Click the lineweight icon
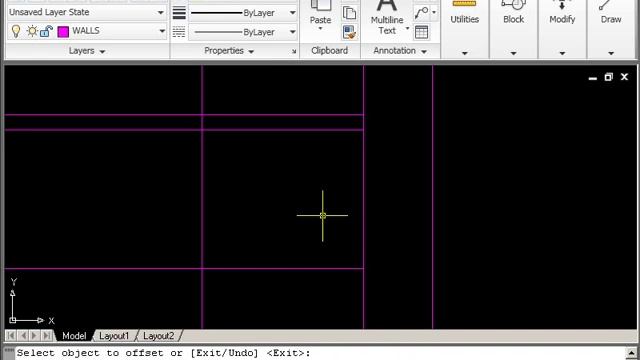Screen dimensions: 640x360 click(x=179, y=13)
